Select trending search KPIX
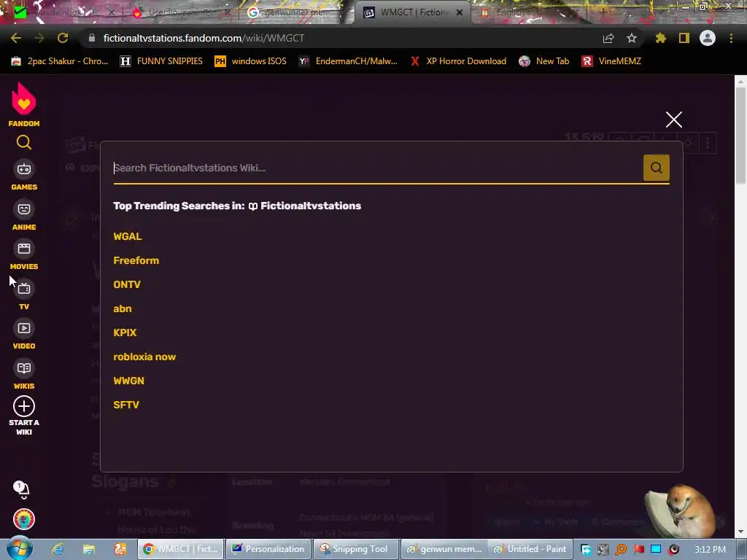Screen dimensions: 747x560 [x=125, y=332]
